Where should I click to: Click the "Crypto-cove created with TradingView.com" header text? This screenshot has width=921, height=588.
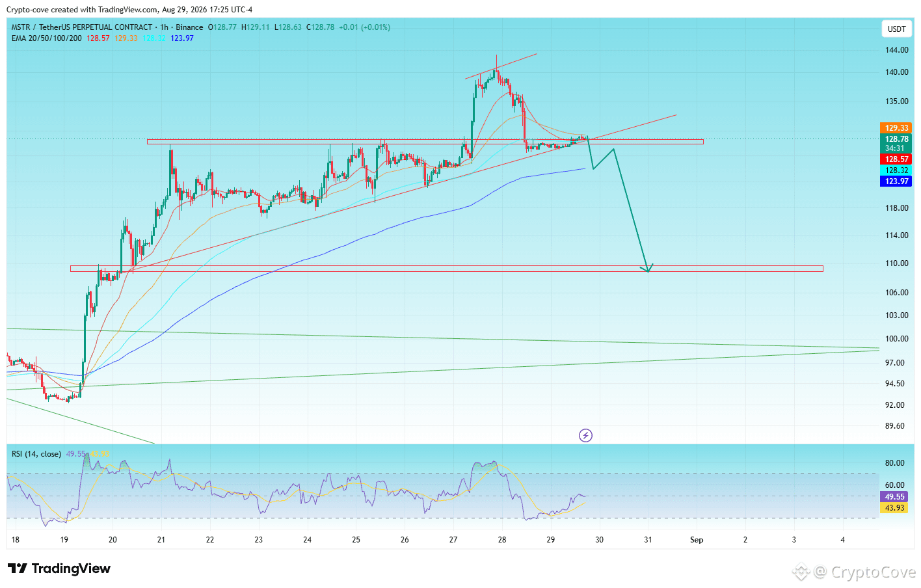click(x=82, y=10)
